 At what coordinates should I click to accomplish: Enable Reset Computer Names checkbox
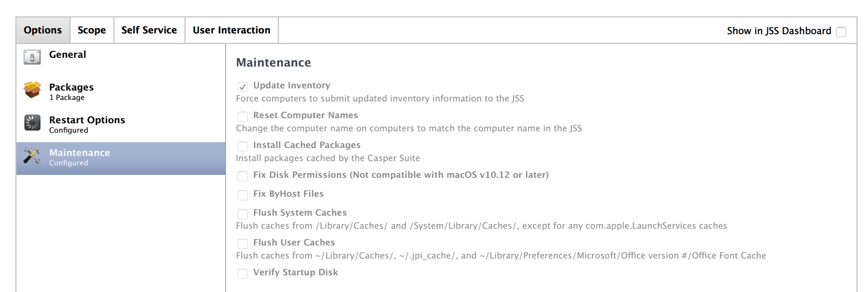[x=243, y=116]
